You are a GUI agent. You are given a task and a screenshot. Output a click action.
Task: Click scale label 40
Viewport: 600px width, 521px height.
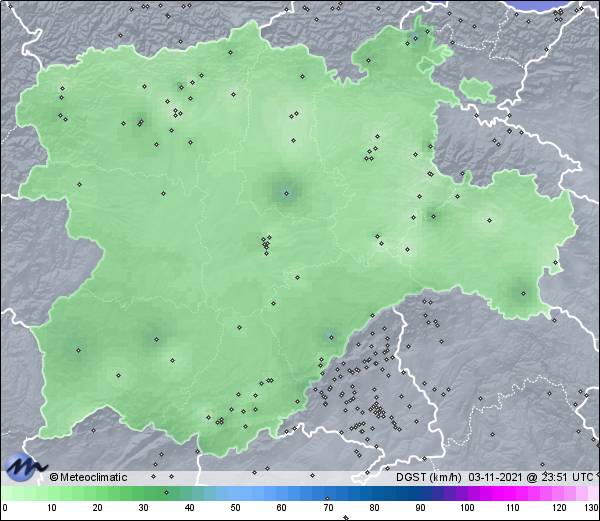(x=189, y=507)
